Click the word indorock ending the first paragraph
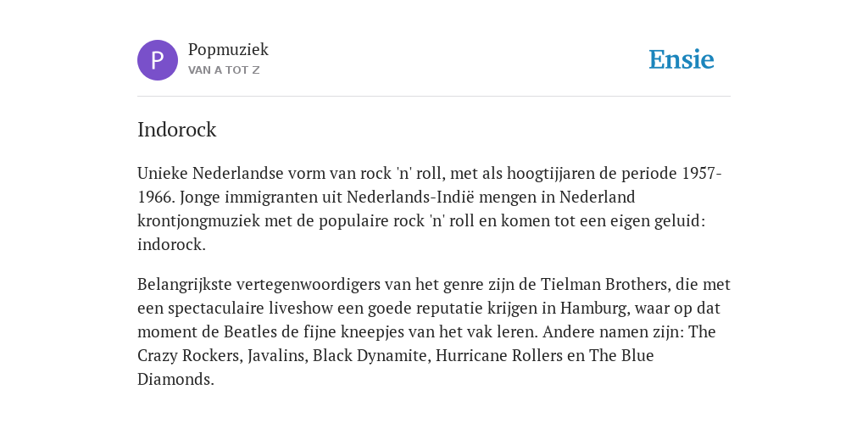 171,245
